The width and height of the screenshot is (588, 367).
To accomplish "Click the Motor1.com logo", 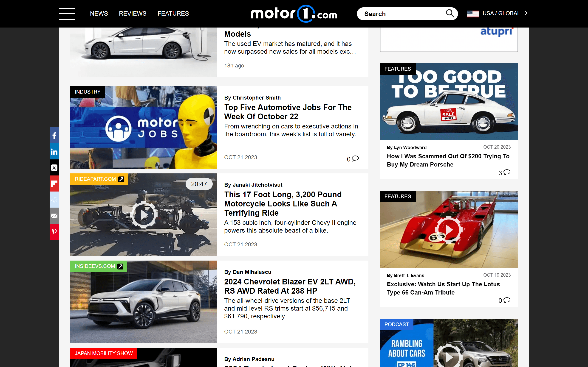I will [x=294, y=14].
